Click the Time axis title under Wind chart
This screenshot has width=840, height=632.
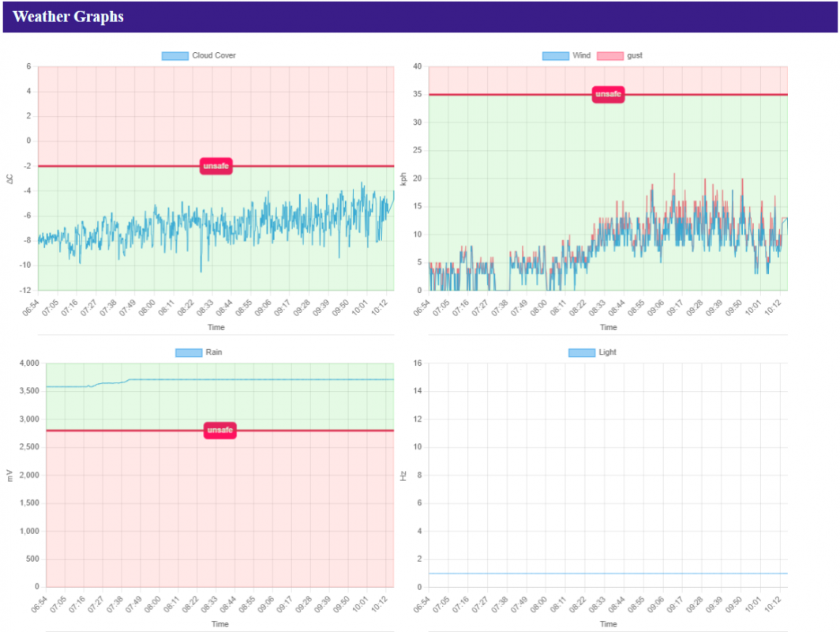click(x=608, y=327)
